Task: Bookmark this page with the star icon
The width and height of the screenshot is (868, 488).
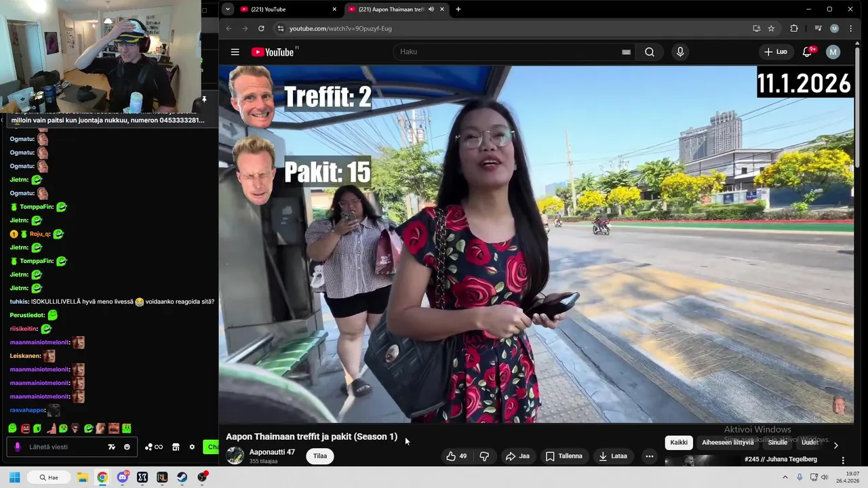Action: tap(771, 28)
